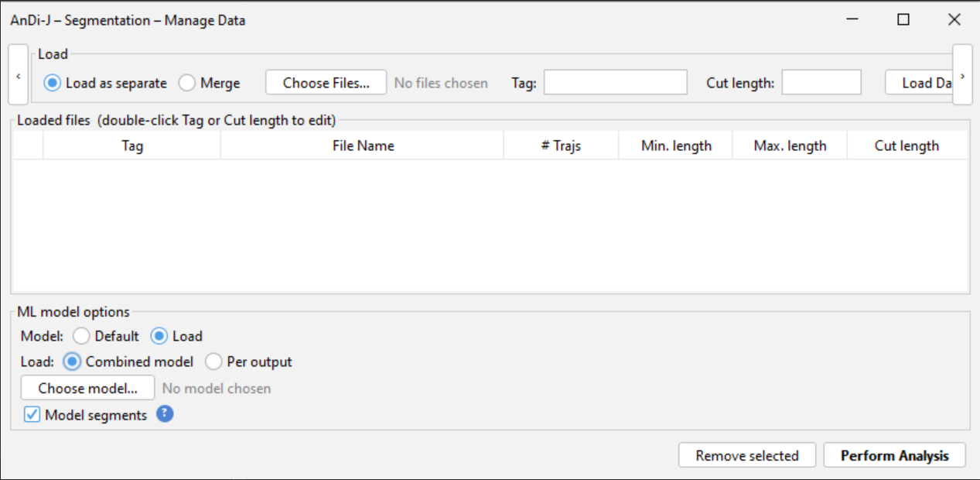980x480 pixels.
Task: Click the Choose Files... button
Action: (326, 83)
